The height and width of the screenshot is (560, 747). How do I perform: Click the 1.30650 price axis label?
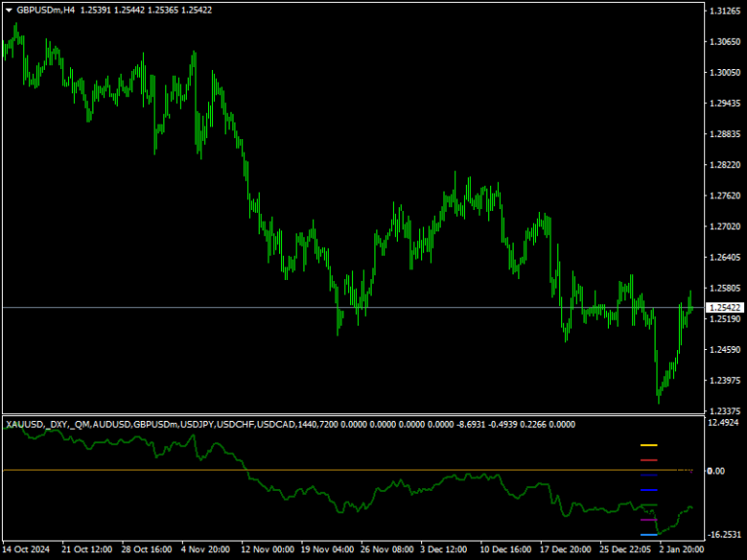click(x=725, y=42)
